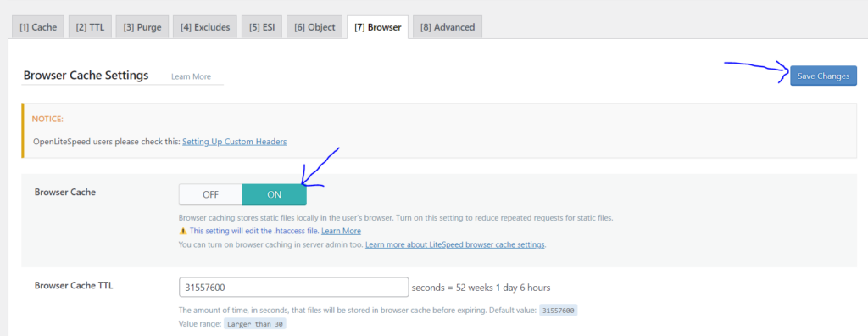The height and width of the screenshot is (336, 868).
Task: Focus the Browser Cache TTL input field
Action: [x=293, y=287]
